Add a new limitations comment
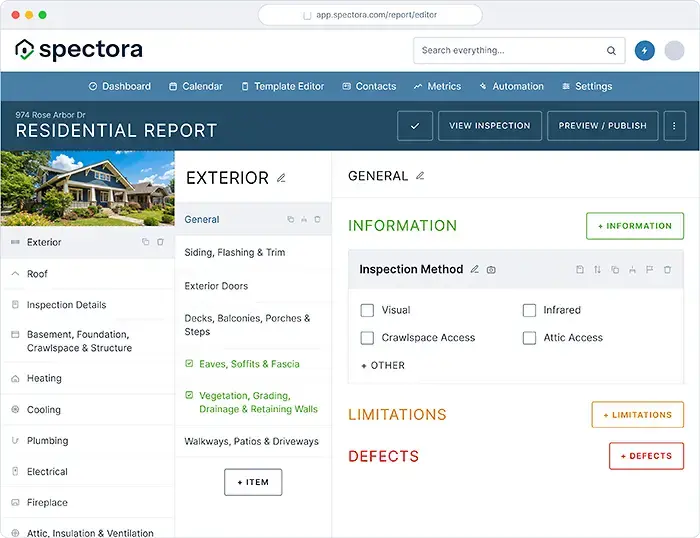Viewport: 700px width, 538px height. [638, 415]
